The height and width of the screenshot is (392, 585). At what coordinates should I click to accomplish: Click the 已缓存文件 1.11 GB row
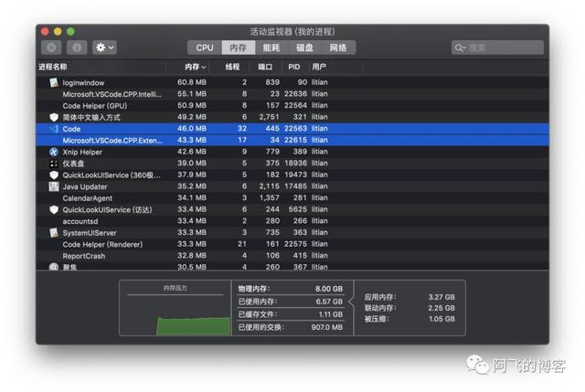(x=291, y=314)
